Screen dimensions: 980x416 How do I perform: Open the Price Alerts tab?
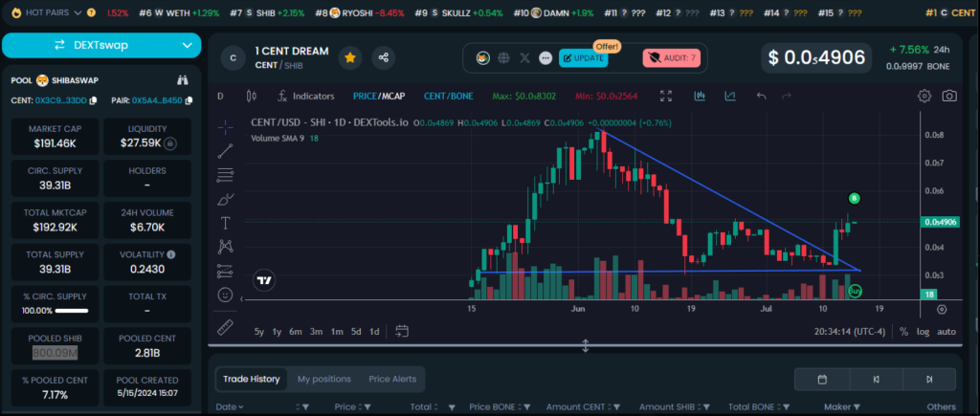point(392,379)
